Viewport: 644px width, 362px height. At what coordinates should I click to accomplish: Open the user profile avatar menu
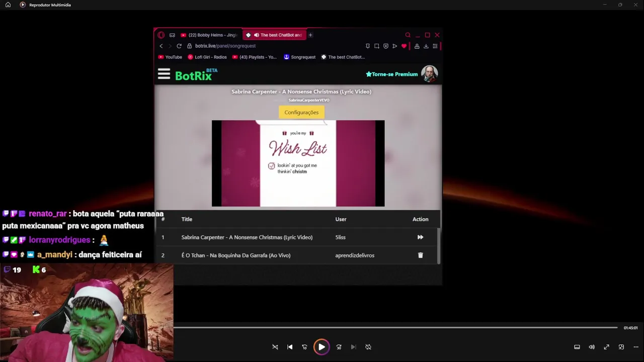[x=429, y=74]
